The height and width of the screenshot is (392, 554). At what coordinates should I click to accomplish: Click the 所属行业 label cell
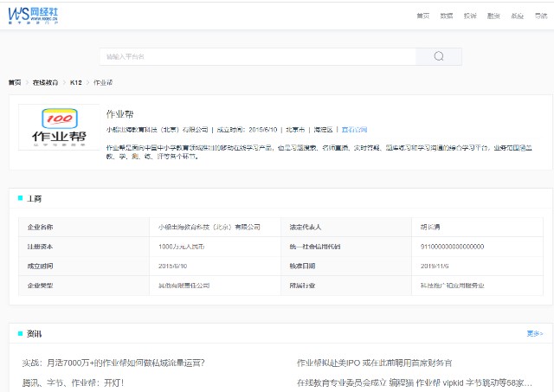(346, 286)
